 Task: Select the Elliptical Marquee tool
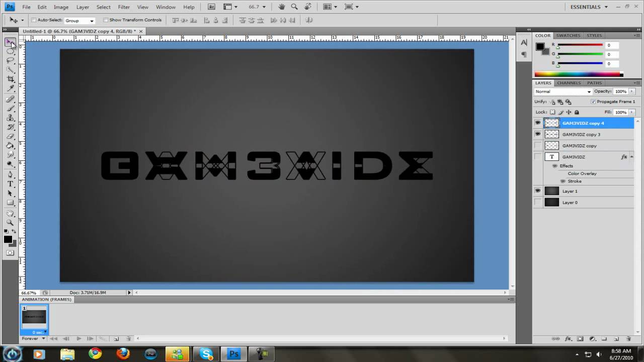click(10, 51)
